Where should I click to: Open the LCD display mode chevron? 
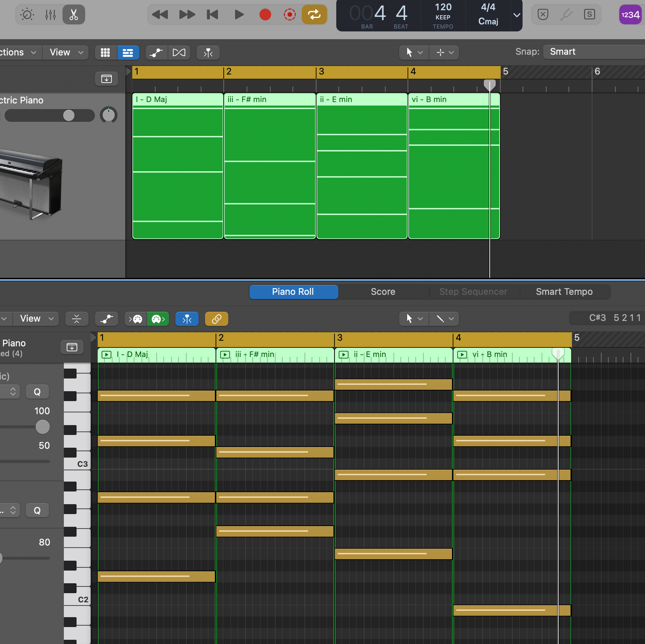pos(516,15)
